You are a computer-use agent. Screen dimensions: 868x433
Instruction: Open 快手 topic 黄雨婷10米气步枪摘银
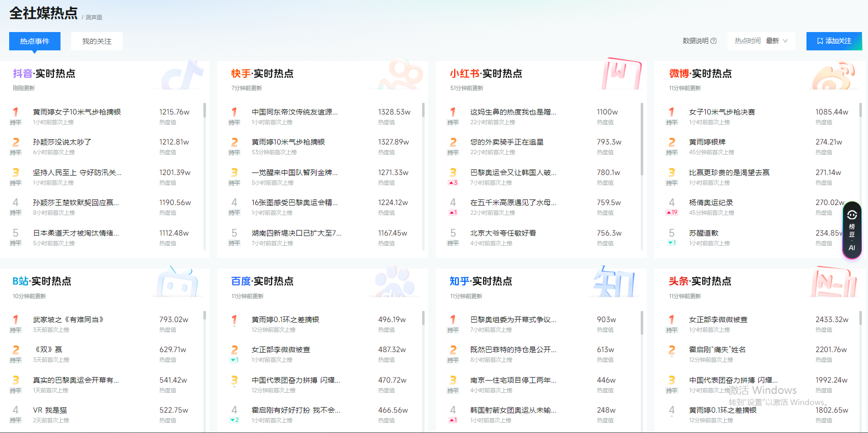[x=288, y=142]
